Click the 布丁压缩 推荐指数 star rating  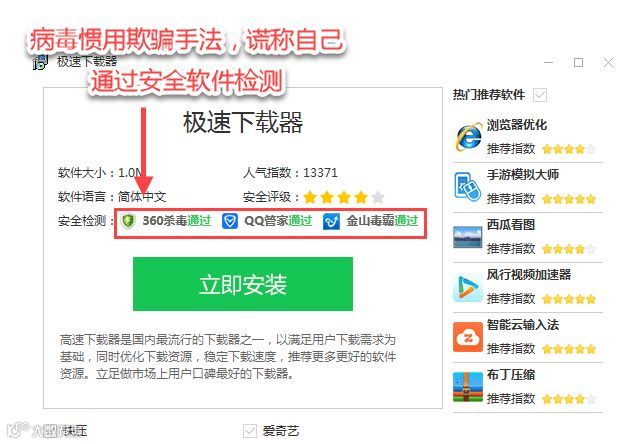pos(569,399)
